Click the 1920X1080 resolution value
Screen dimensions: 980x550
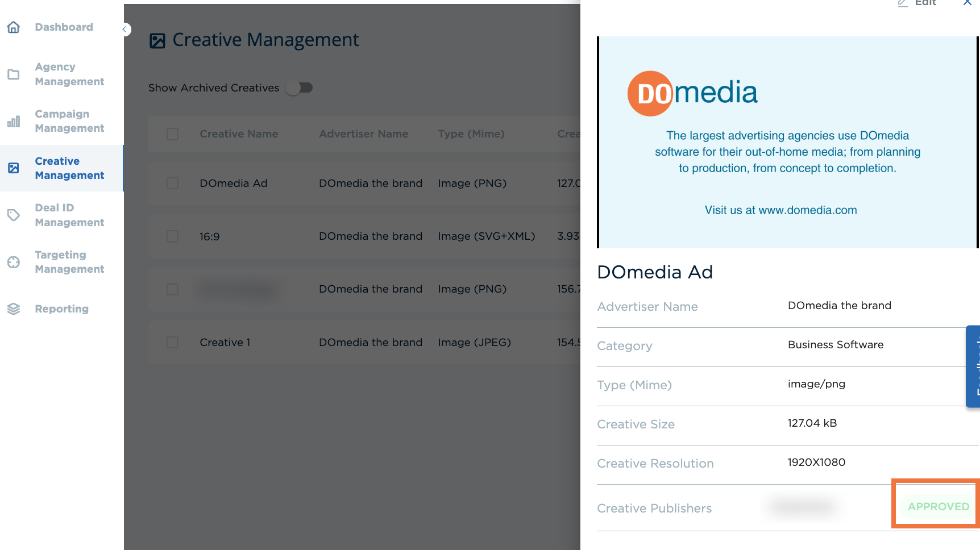click(817, 463)
